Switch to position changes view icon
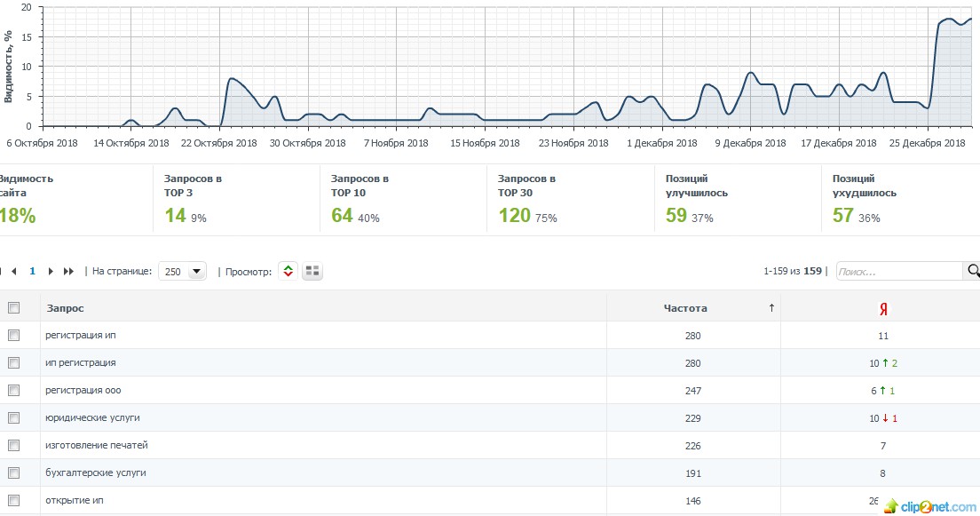The height and width of the screenshot is (516, 980). coord(288,271)
